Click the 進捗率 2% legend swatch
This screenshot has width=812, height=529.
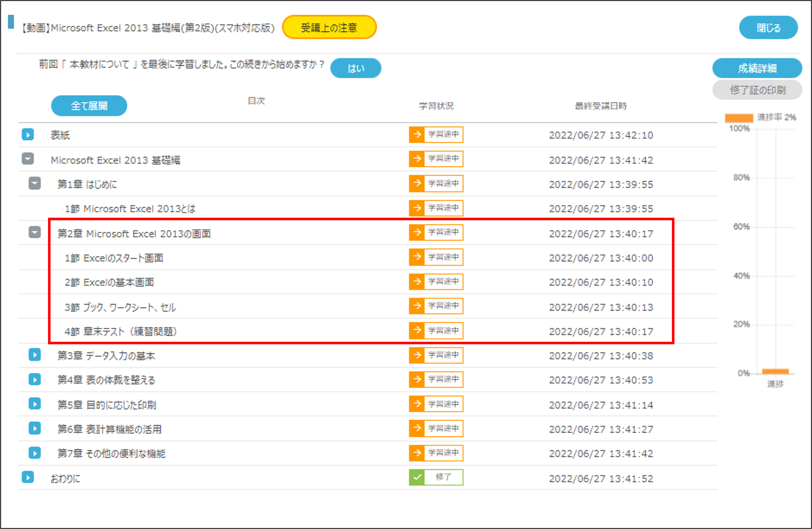(739, 118)
